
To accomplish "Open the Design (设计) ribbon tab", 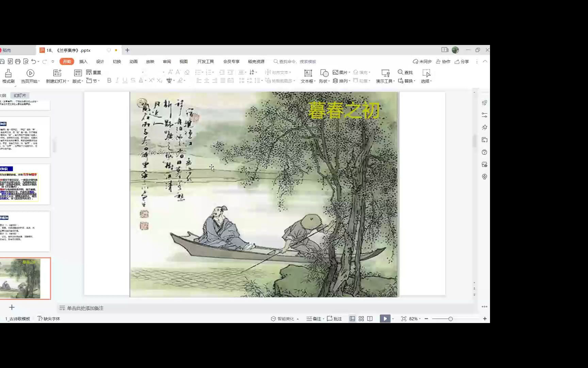I will pos(100,61).
